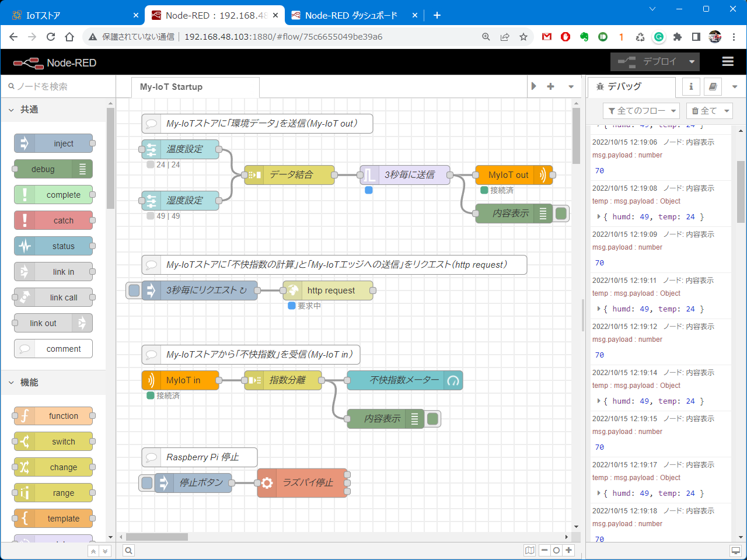This screenshot has width=747, height=560.
Task: Select the 湿度設定 node
Action: pos(180,201)
